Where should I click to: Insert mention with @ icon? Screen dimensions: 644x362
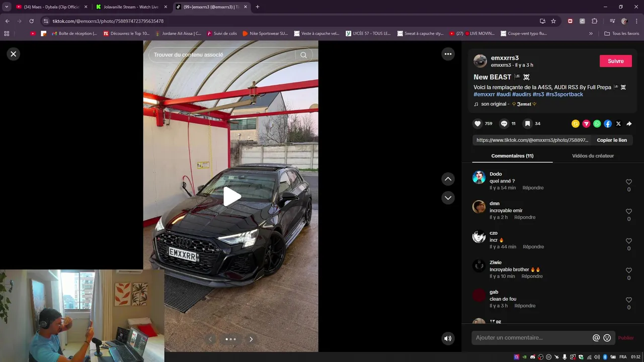(596, 338)
